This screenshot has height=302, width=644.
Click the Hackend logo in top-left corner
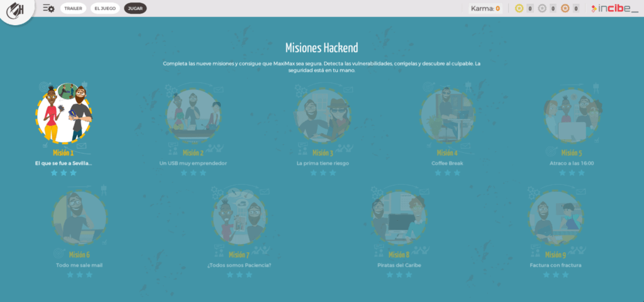(15, 10)
